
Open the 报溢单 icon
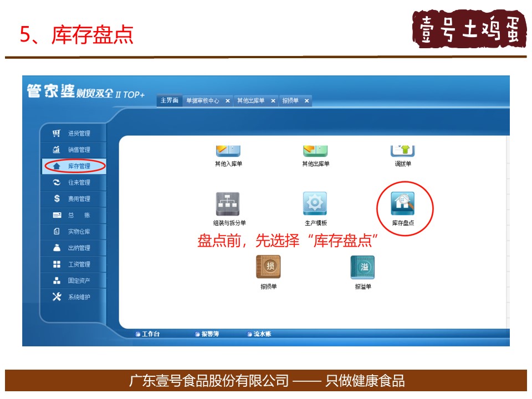click(362, 267)
